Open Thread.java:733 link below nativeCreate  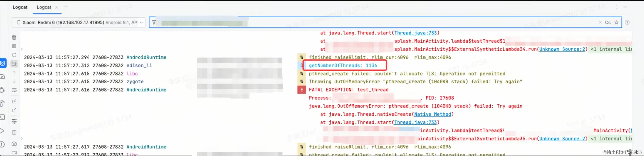click(x=416, y=122)
